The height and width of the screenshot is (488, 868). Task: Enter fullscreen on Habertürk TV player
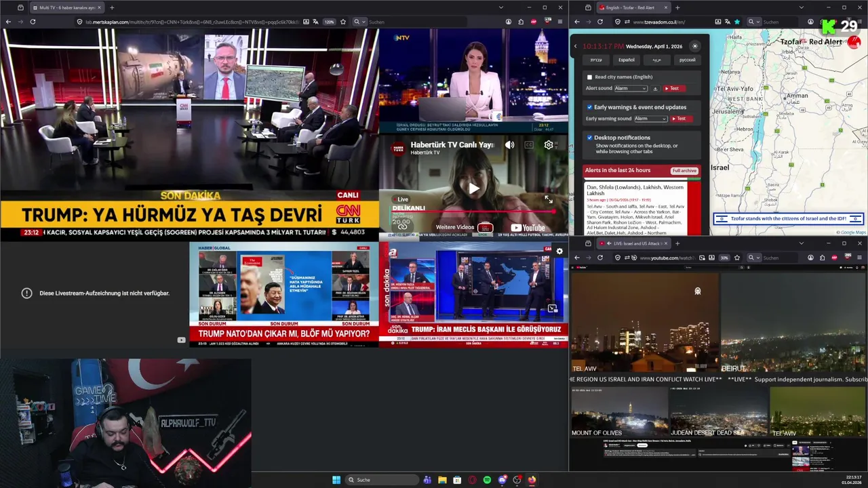549,199
